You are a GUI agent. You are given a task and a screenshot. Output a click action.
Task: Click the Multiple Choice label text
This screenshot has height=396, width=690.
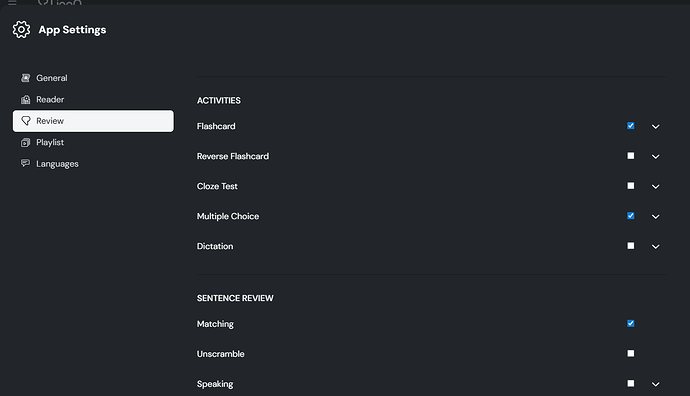(228, 216)
